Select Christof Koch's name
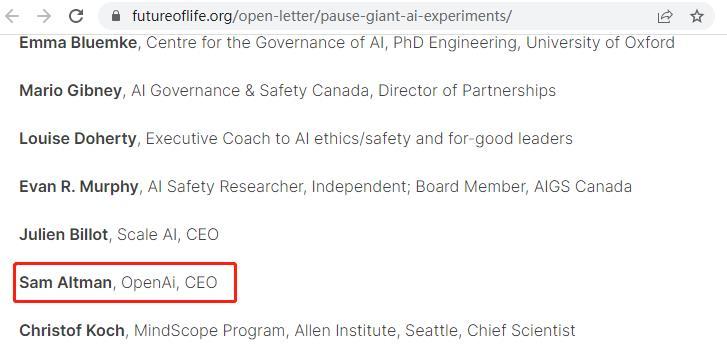This screenshot has height=362, width=727. 72,330
